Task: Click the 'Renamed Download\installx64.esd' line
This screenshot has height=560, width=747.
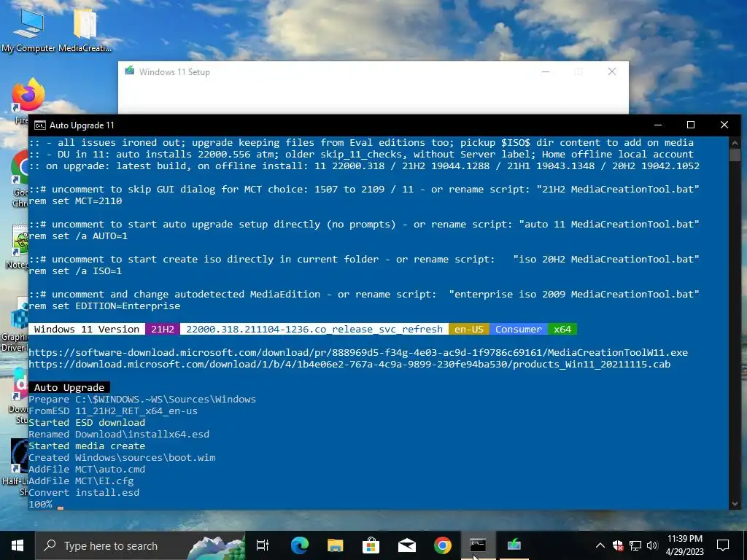Action: pyautogui.click(x=119, y=435)
